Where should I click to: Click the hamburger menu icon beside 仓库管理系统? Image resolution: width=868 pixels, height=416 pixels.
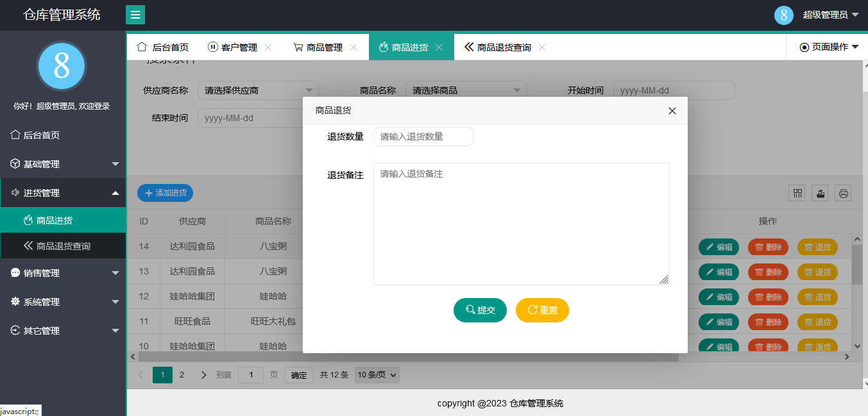(135, 13)
